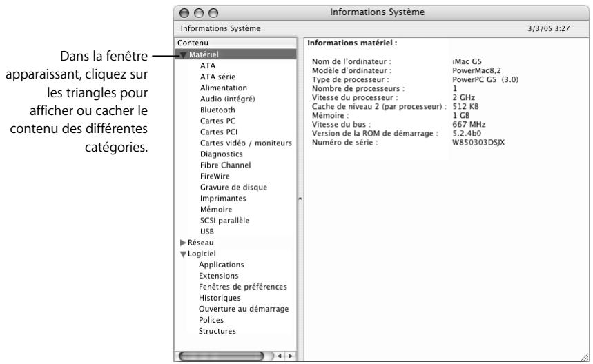Viewport: 593px width, 364px height.
Task: Select Historiques entry
Action: point(220,298)
